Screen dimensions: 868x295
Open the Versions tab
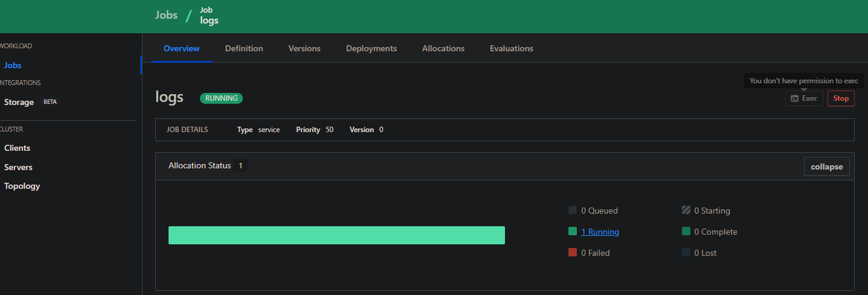click(304, 48)
